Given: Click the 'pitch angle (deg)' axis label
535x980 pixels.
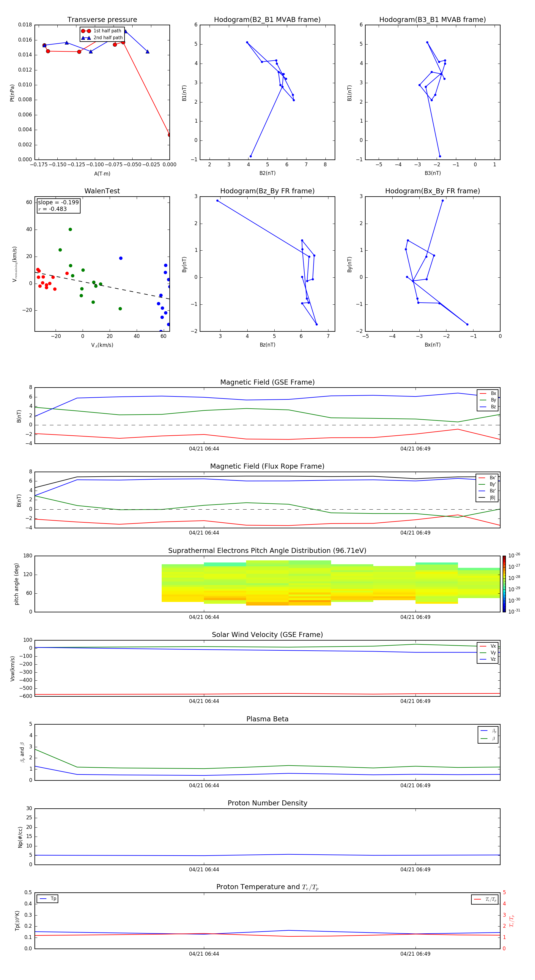Looking at the screenshot, I should 16,584.
